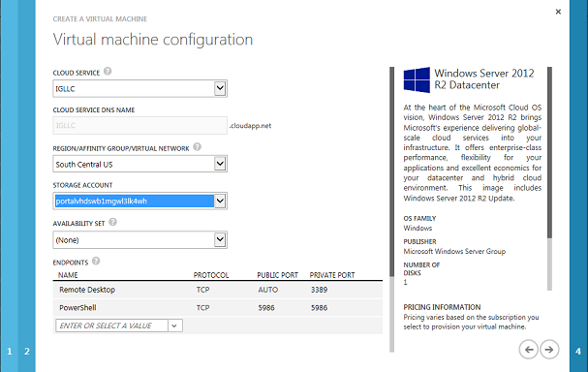Click Remote Desktop TCP protocol cell
Screen dimensions: 588x372
(x=202, y=290)
